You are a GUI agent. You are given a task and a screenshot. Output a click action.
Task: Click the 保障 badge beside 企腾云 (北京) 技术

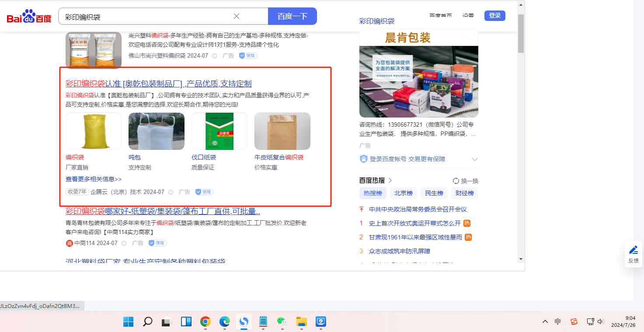[x=204, y=192]
